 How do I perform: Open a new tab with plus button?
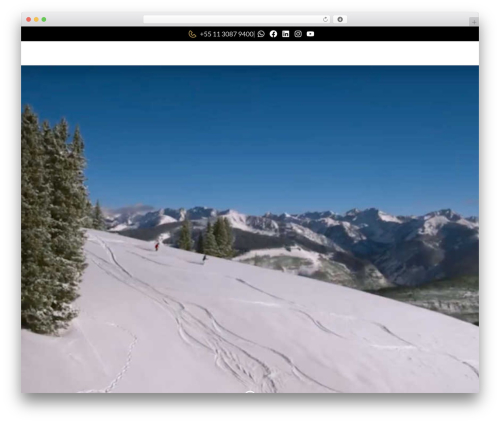(x=474, y=22)
